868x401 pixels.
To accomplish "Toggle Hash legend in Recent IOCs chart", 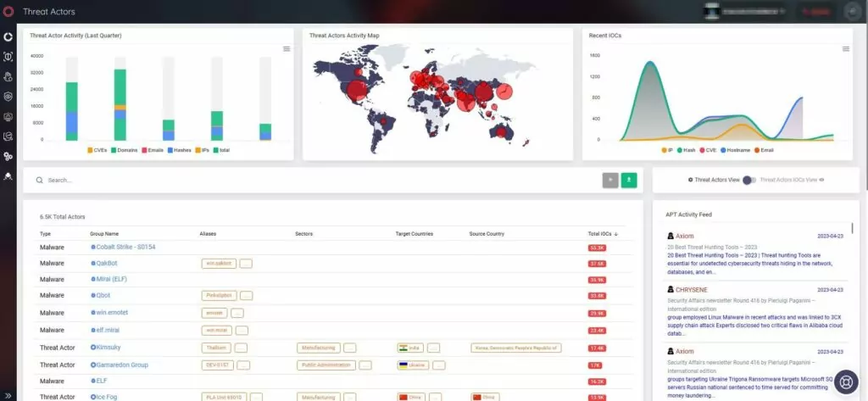I will pos(686,150).
